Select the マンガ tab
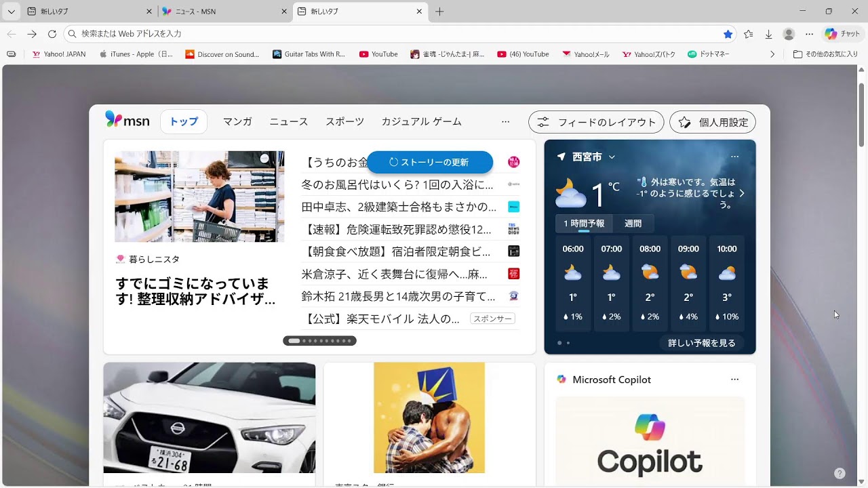This screenshot has height=488, width=868. (x=237, y=122)
